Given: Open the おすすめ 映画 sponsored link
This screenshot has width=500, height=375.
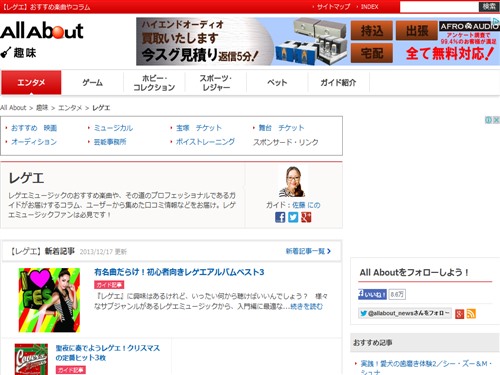Looking at the screenshot, I should tap(34, 128).
